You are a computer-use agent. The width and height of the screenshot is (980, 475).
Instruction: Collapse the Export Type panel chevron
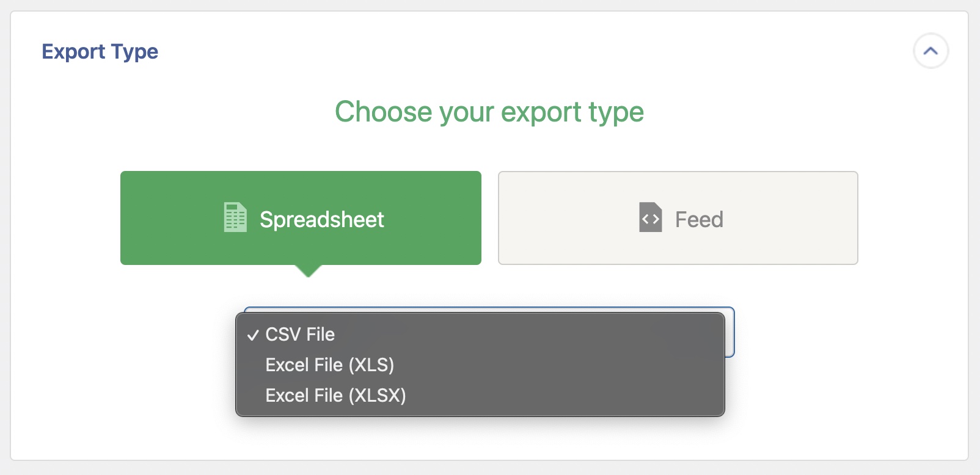(x=931, y=51)
